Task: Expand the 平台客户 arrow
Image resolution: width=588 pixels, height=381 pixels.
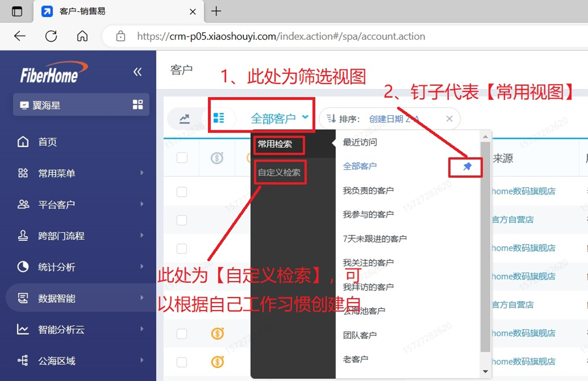Action: (142, 204)
